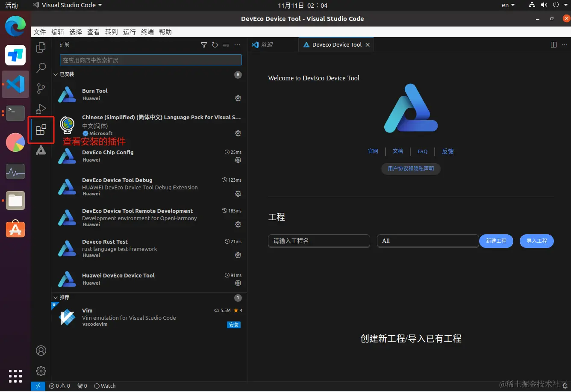Open the Source Control view
571x392 pixels.
pos(41,88)
